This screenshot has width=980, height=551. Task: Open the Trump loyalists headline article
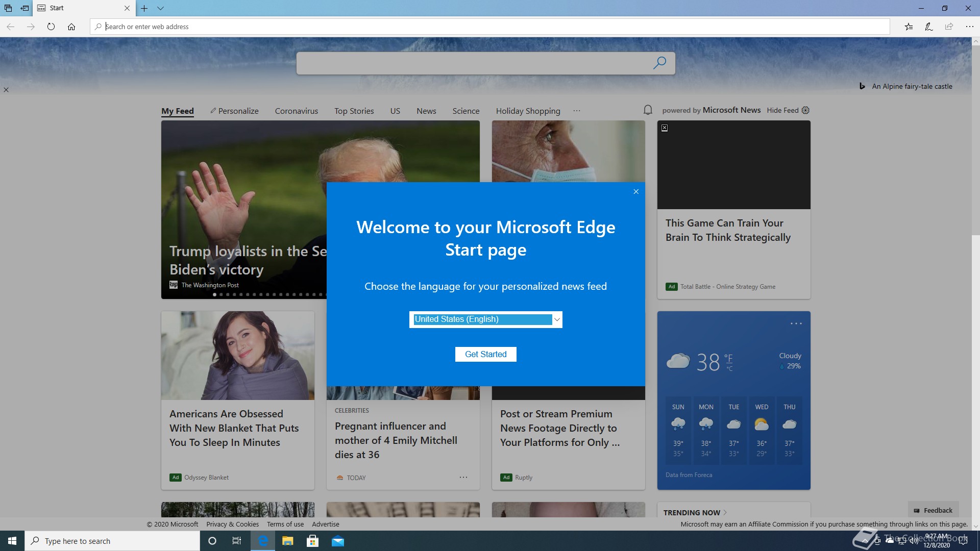248,260
